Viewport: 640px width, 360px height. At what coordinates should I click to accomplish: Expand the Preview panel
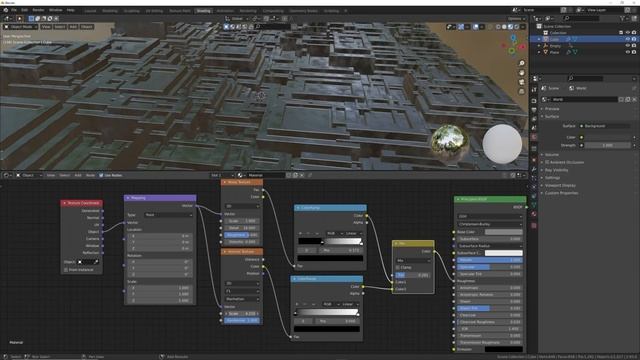pyautogui.click(x=552, y=109)
